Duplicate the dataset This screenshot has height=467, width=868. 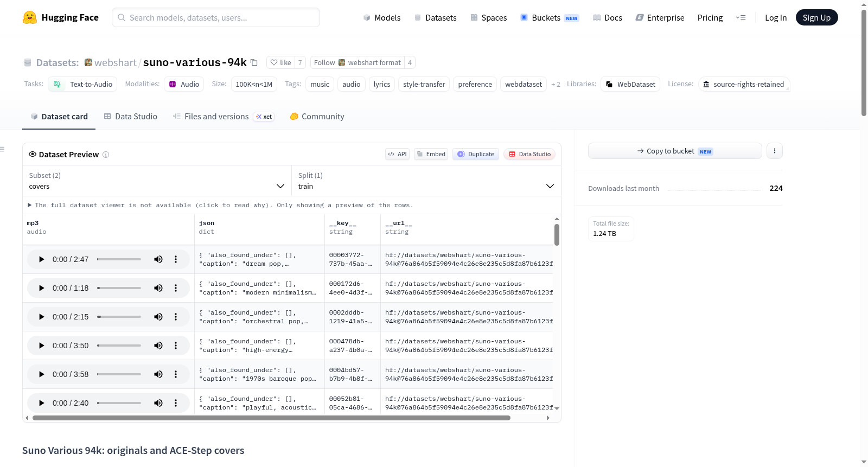(x=476, y=154)
